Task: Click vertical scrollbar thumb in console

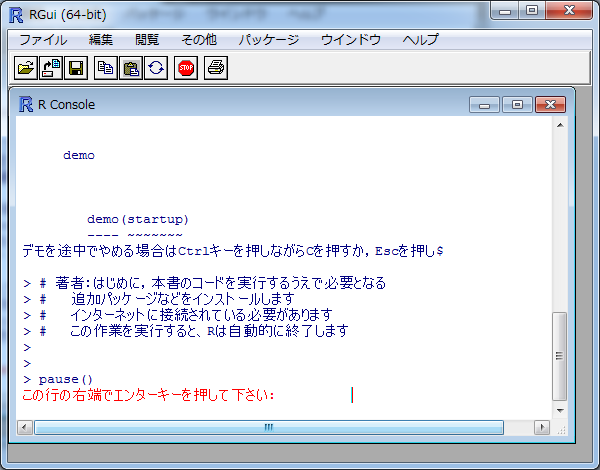Action: (560, 356)
